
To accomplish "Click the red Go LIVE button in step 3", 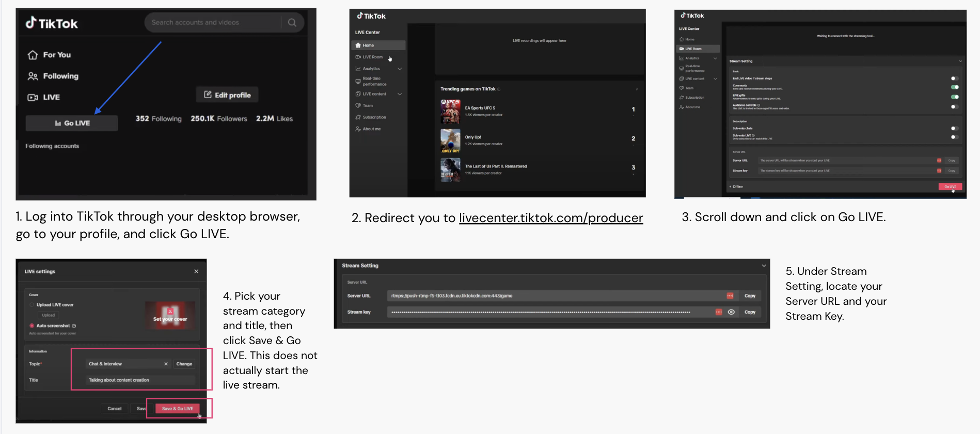I will (950, 187).
